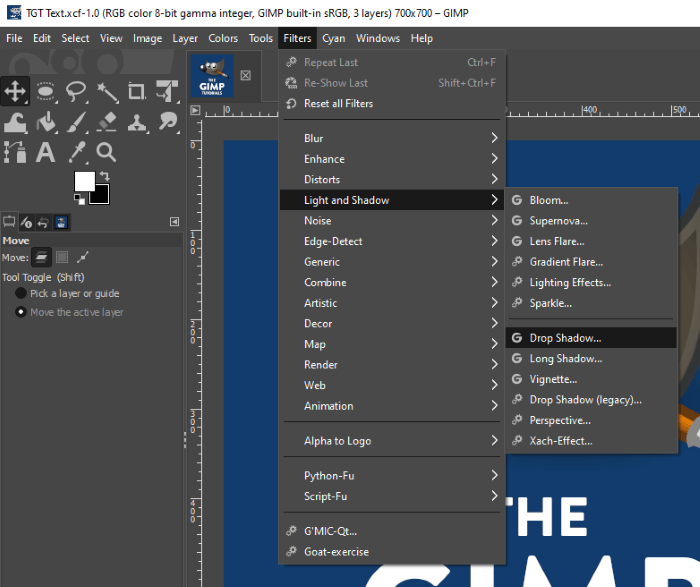Viewport: 700px width, 587px height.
Task: Select the Eraser tool
Action: (106, 121)
